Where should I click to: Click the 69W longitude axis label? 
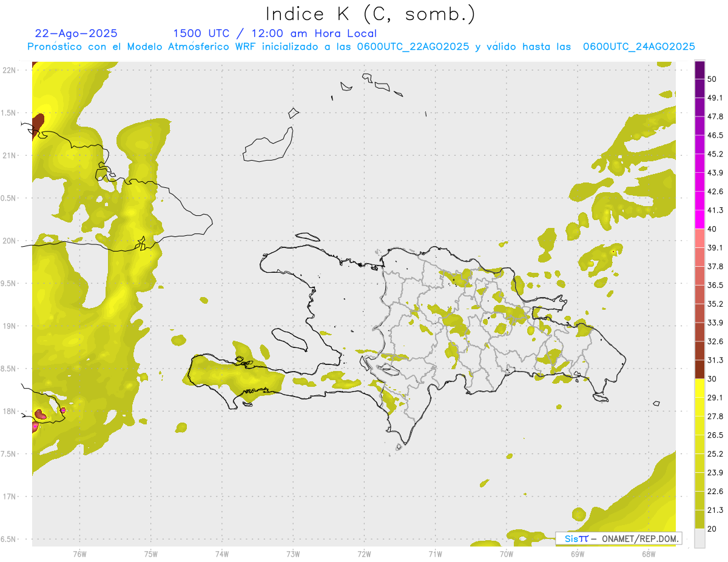pos(578,553)
